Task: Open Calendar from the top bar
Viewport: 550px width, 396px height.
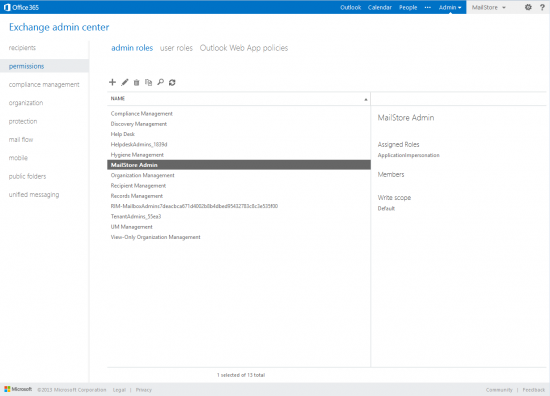Action: (x=380, y=7)
